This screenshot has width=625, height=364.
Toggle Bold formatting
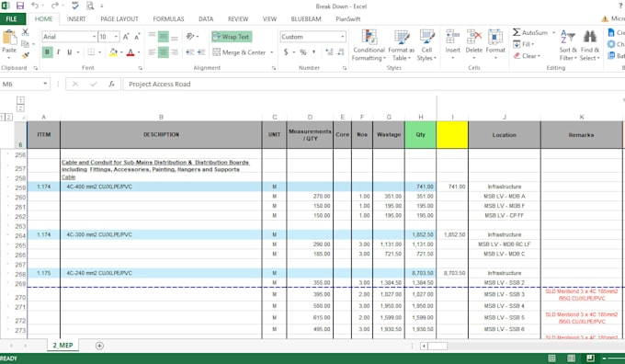point(48,52)
